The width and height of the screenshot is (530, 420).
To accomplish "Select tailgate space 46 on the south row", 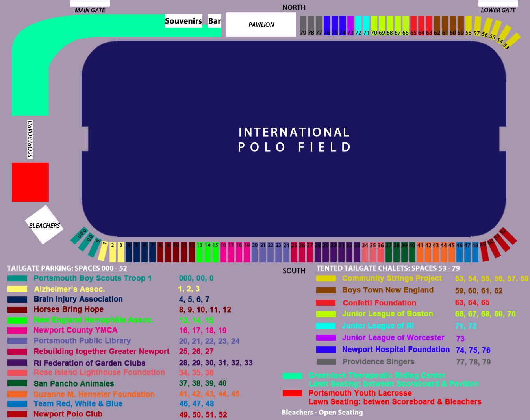I will (460, 252).
